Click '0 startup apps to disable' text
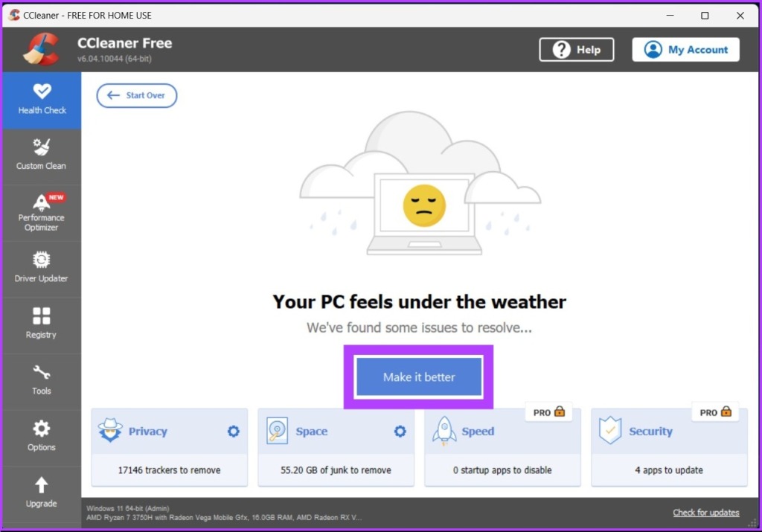 click(x=502, y=469)
